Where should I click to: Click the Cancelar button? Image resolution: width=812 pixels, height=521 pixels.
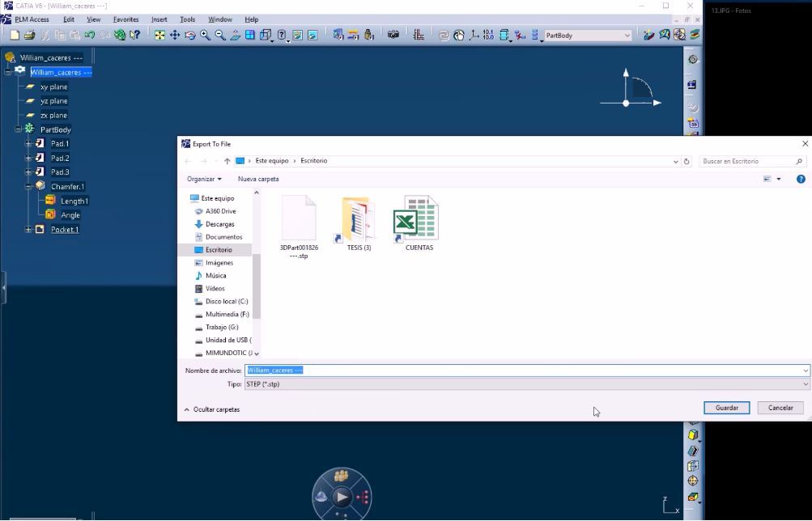tap(780, 408)
